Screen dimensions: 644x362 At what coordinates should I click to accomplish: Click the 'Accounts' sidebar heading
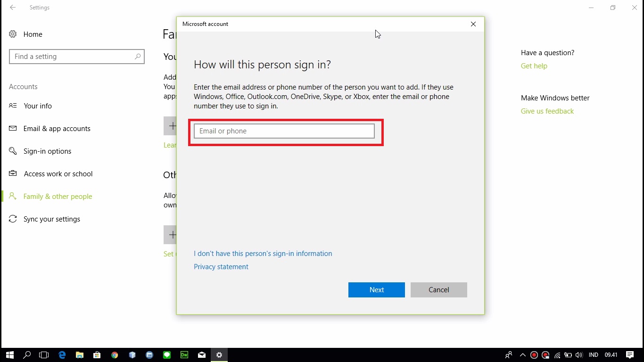23,87
